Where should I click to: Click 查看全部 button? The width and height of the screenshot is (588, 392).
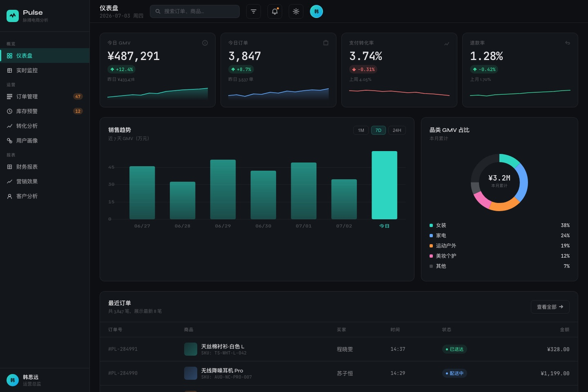[x=550, y=307]
